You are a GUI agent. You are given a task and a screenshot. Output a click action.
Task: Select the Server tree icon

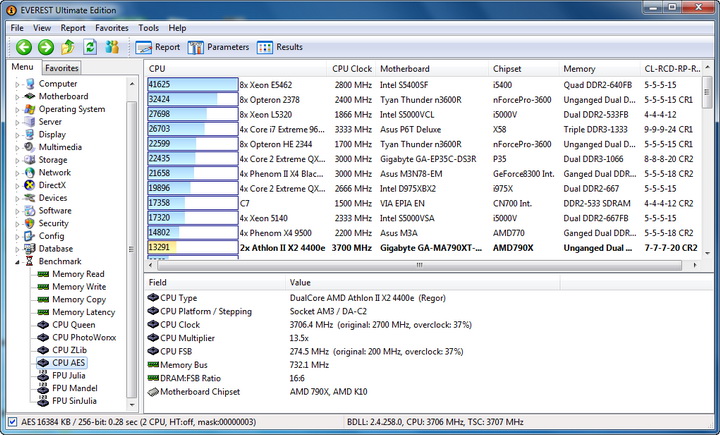(30, 122)
